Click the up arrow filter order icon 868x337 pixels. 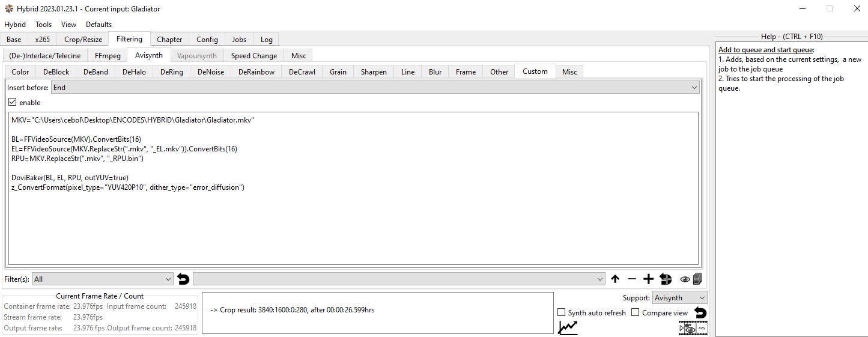(615, 279)
